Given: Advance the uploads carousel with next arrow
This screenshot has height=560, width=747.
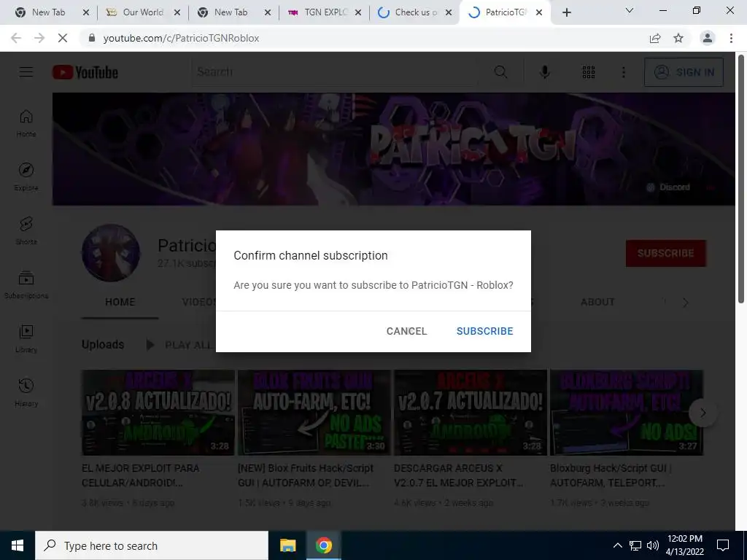Looking at the screenshot, I should [x=703, y=413].
